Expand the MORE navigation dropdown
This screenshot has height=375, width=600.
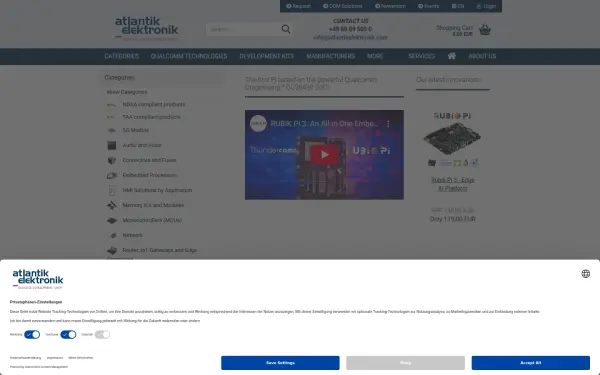tap(375, 56)
